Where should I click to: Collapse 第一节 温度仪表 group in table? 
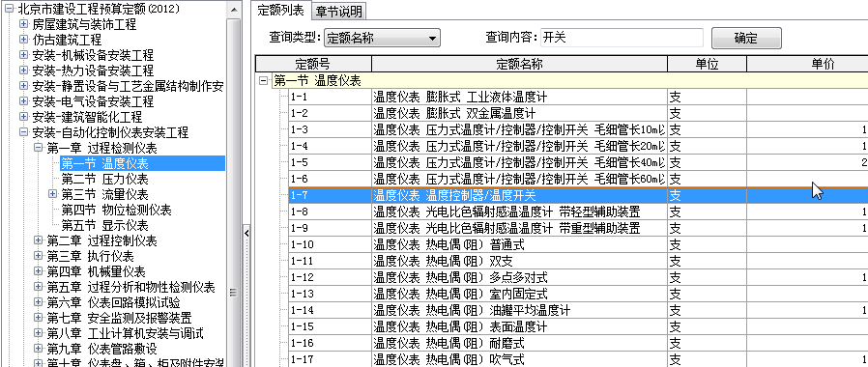click(264, 81)
